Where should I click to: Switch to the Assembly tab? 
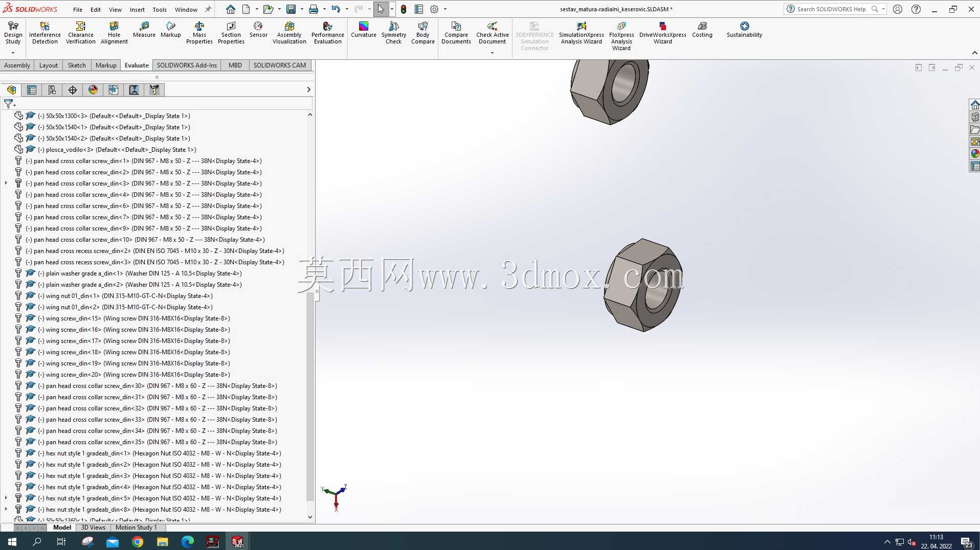pos(17,65)
